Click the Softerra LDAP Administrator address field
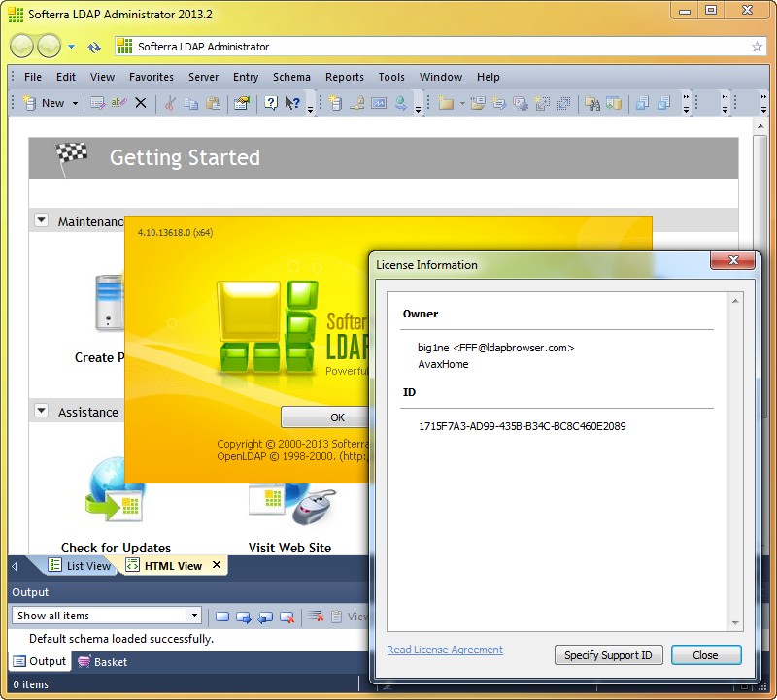This screenshot has width=777, height=700. click(440, 47)
